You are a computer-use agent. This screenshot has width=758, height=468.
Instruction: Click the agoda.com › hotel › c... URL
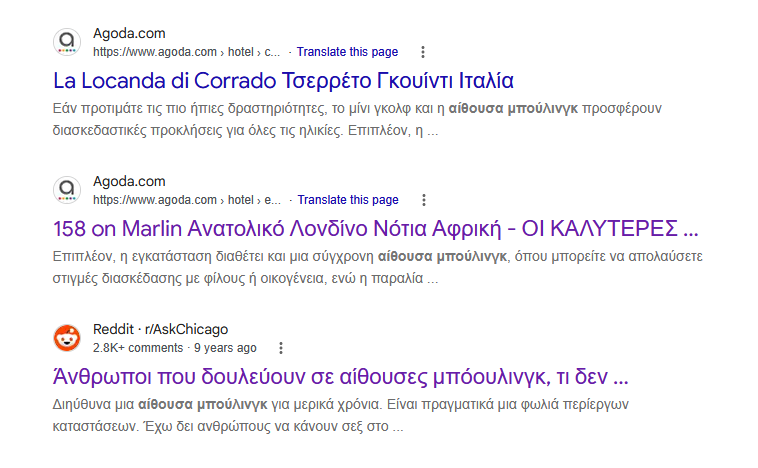187,52
